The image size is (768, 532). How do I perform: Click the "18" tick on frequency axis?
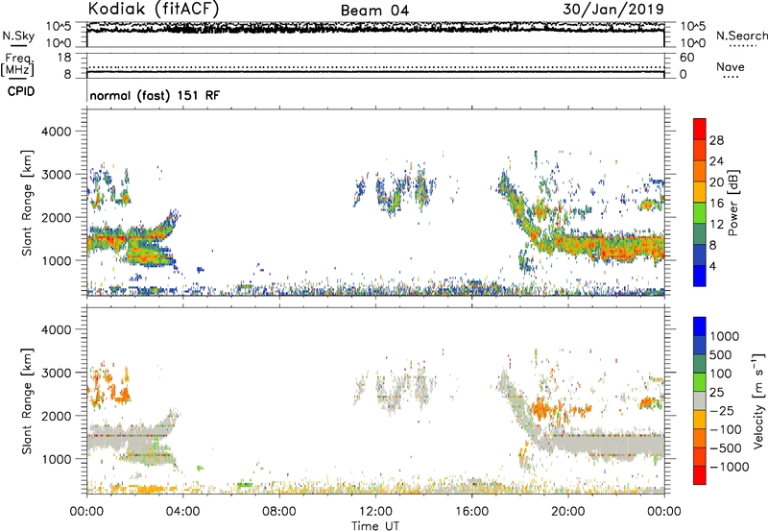point(64,58)
